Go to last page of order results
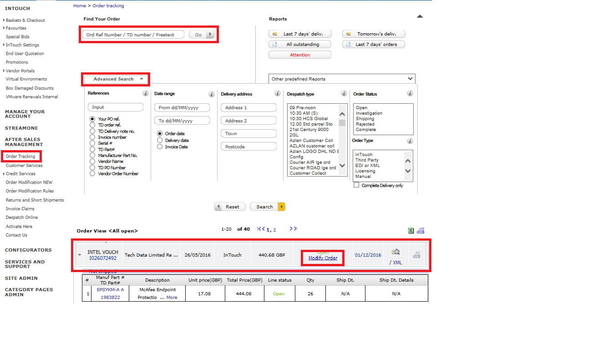The height and width of the screenshot is (364, 603). click(293, 229)
